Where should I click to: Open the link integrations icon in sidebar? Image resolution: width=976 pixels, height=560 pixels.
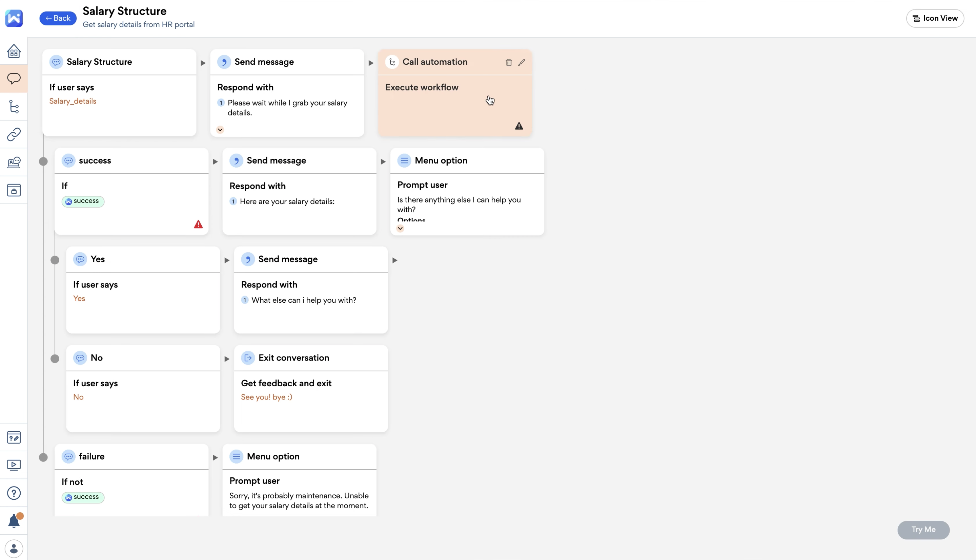click(14, 134)
